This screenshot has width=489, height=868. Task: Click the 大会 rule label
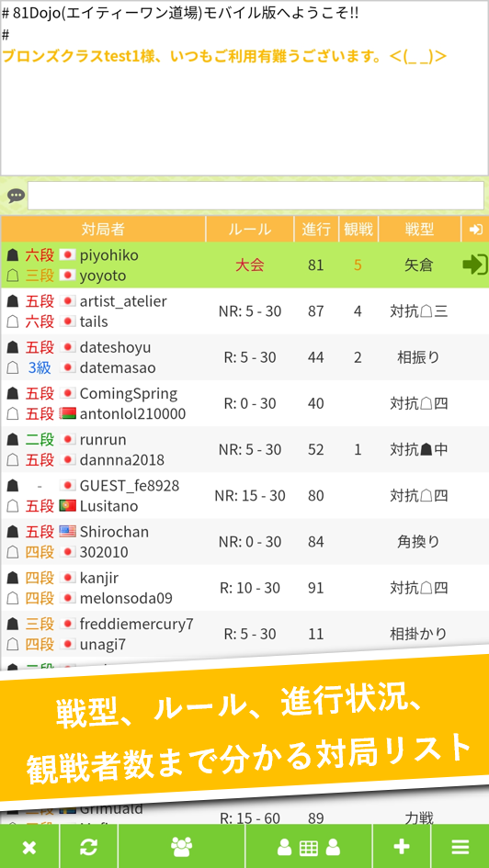click(x=250, y=265)
